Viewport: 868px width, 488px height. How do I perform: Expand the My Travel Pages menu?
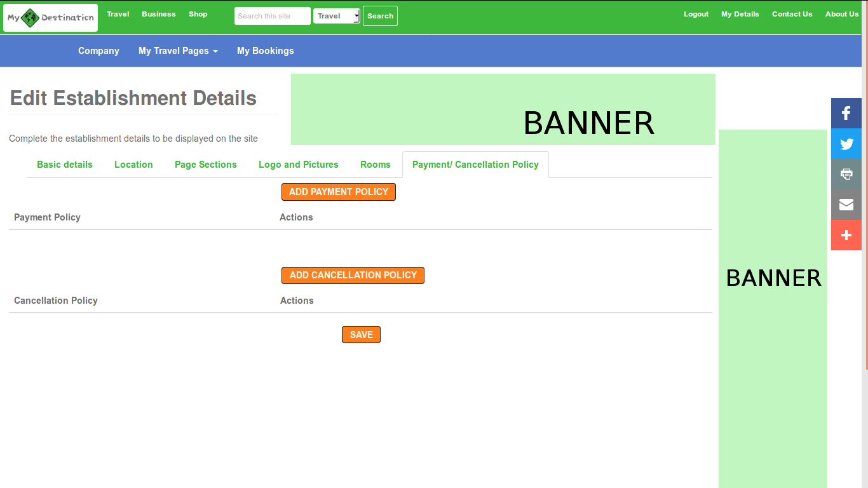pos(178,51)
